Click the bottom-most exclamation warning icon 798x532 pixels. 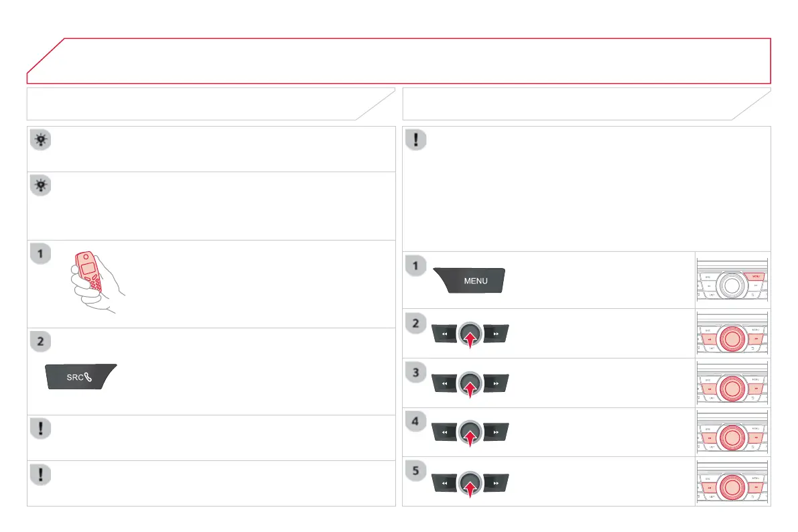tap(41, 474)
